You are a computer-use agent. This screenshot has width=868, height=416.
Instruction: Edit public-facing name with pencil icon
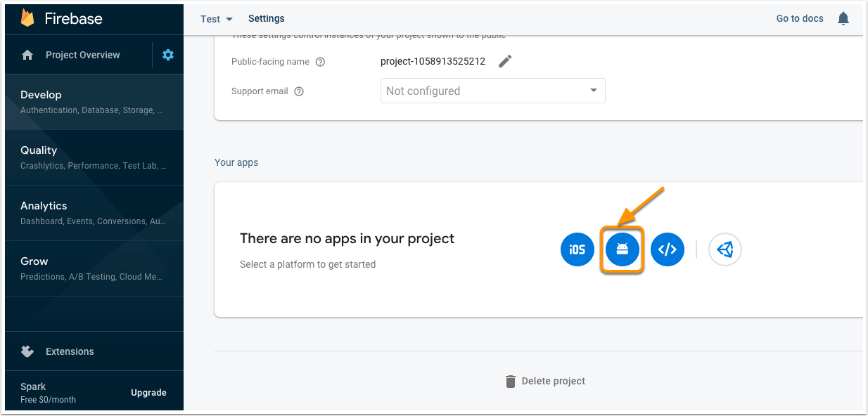point(505,61)
